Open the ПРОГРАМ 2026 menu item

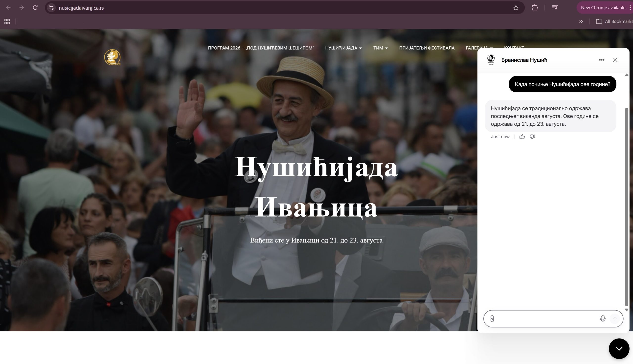pos(261,48)
